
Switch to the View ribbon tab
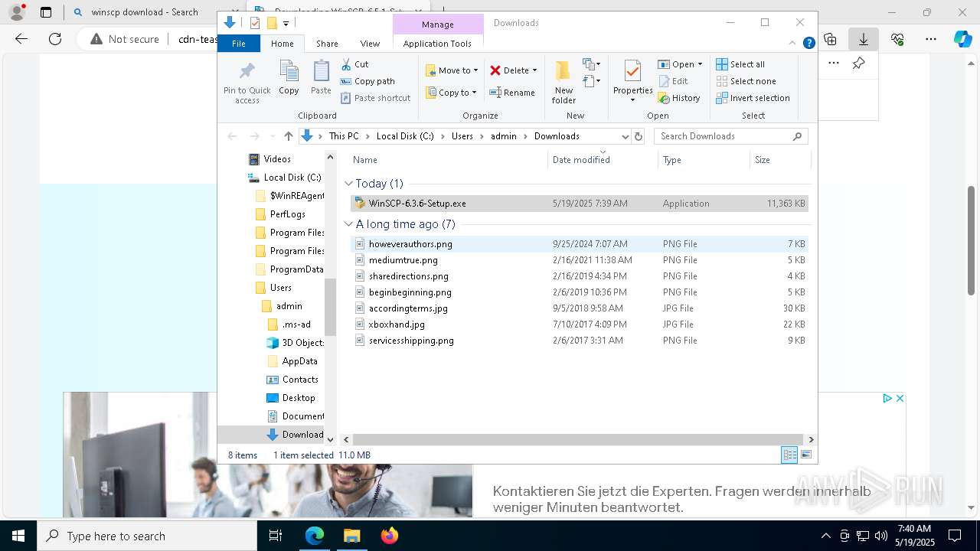pos(370,44)
